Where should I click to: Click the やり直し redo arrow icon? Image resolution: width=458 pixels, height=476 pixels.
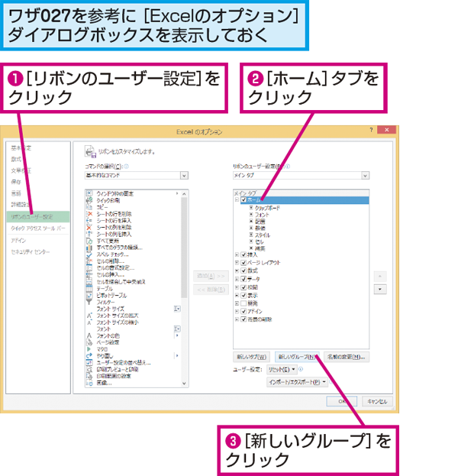(x=89, y=356)
